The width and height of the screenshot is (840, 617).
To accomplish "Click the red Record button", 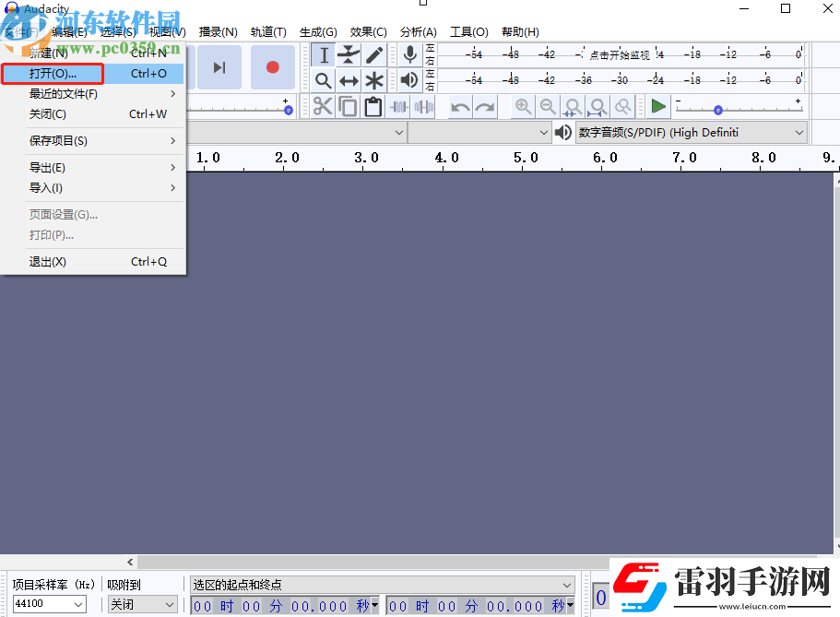I will [x=273, y=67].
